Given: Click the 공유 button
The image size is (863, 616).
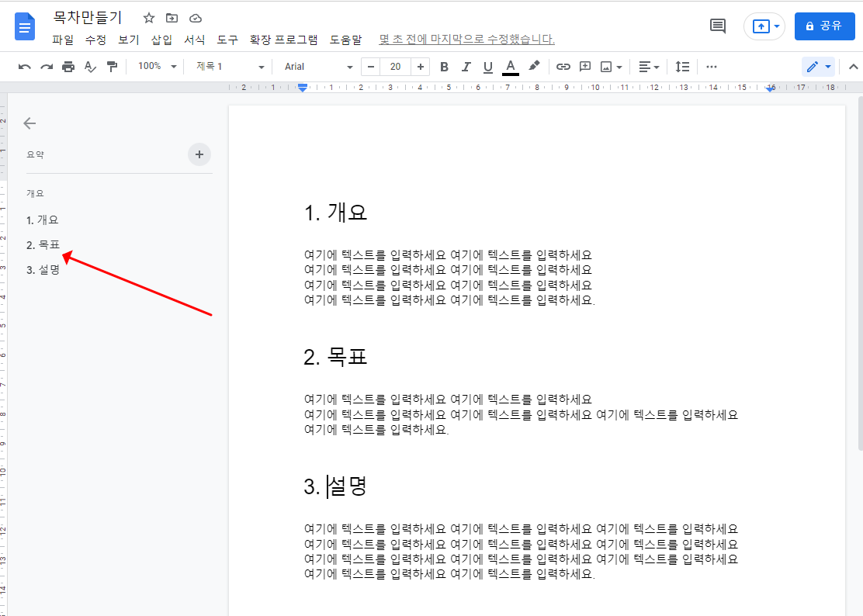Looking at the screenshot, I should [x=824, y=25].
